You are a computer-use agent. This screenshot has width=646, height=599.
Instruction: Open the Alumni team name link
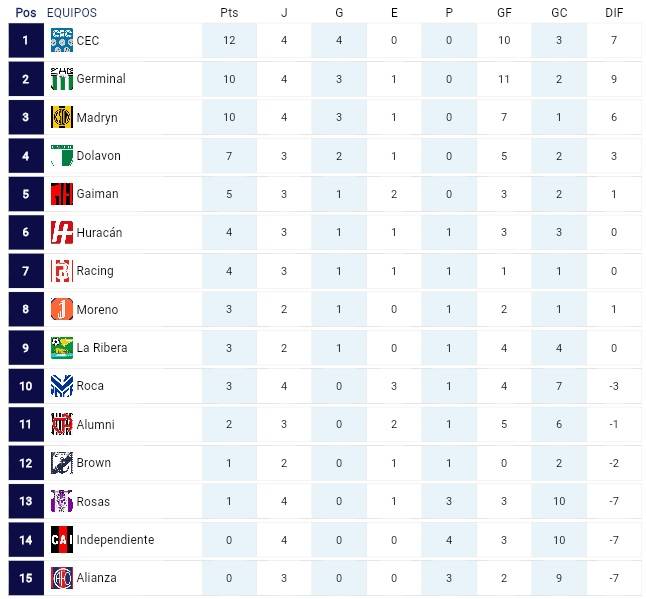point(96,424)
